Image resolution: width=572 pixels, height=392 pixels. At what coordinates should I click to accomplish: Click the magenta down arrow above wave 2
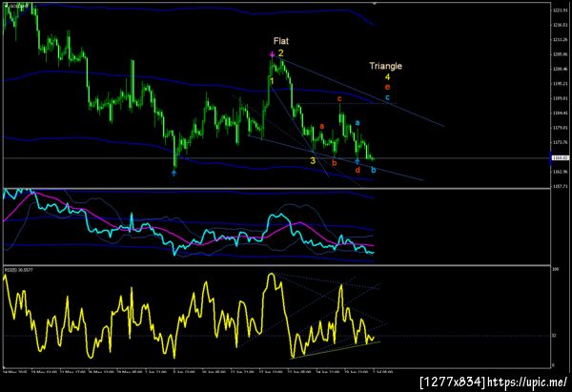point(272,54)
